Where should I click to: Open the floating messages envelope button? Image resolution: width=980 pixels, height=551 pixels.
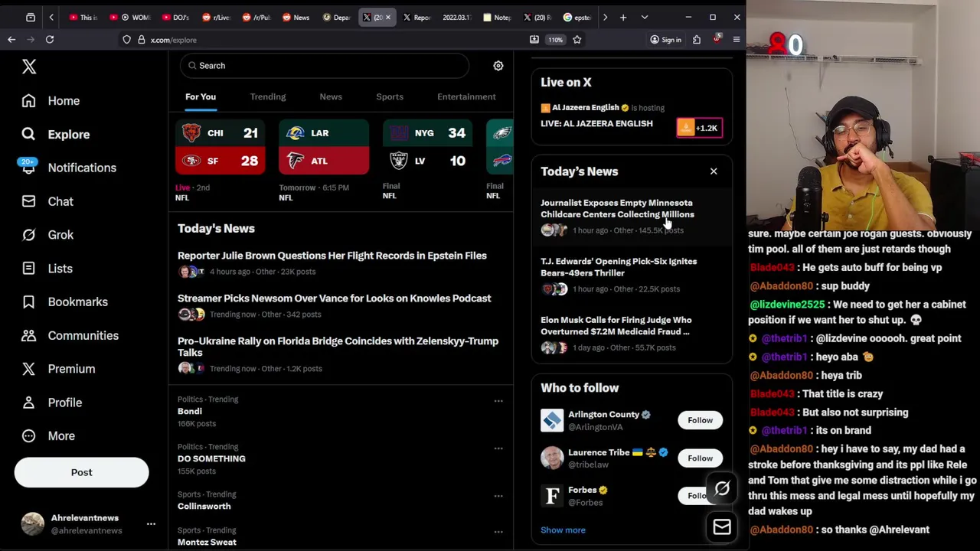coord(722,527)
